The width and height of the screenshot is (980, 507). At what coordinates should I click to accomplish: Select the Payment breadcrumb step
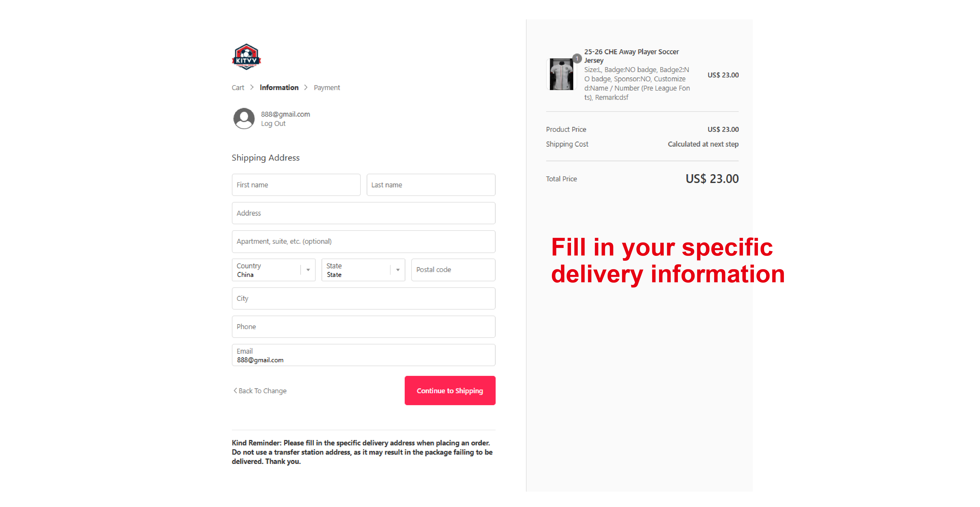point(327,88)
